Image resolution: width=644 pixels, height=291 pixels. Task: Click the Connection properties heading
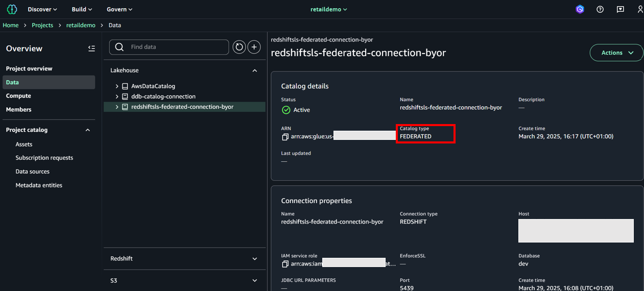tap(317, 201)
